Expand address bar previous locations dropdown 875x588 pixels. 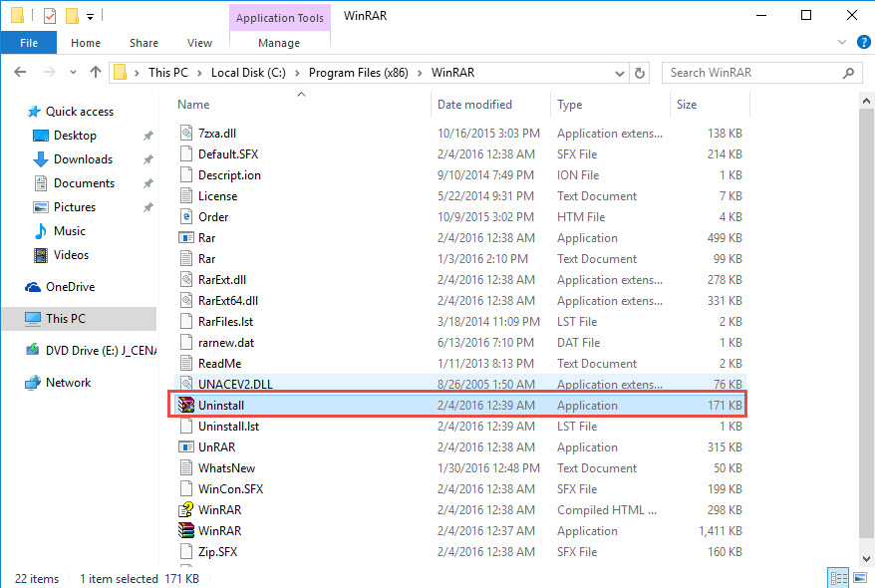click(620, 73)
